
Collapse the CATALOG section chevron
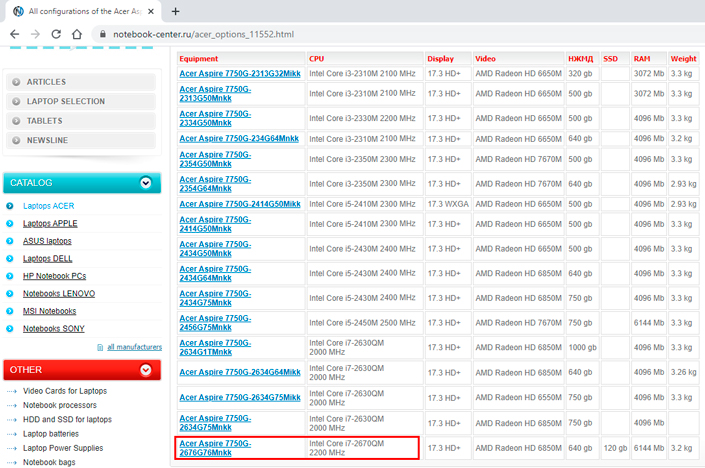145,183
